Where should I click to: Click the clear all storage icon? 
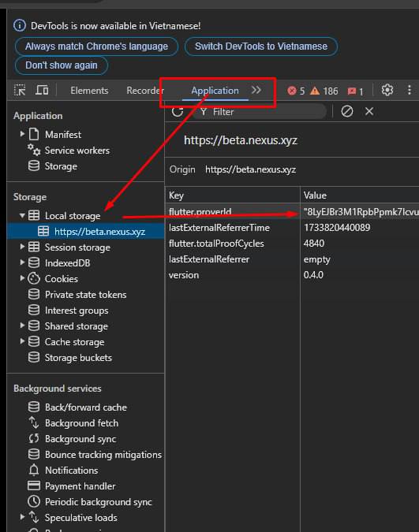tap(347, 111)
